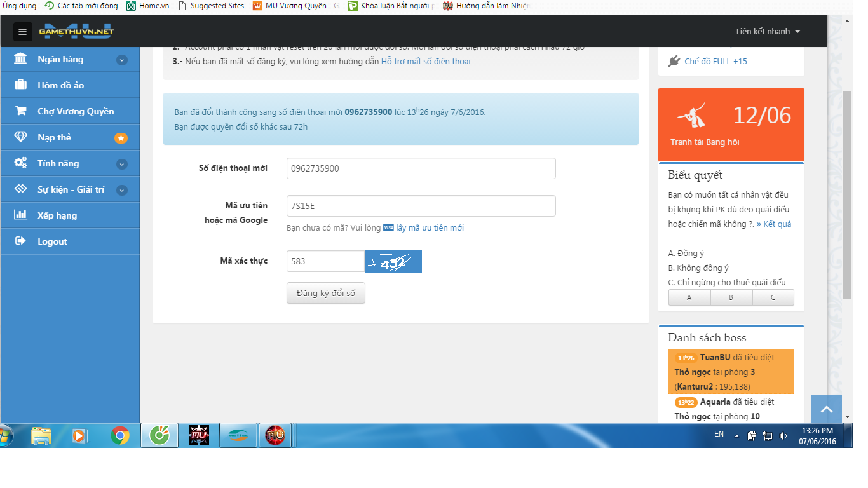This screenshot has width=868, height=488.
Task: Click the Chợ Vương Quyền cart icon
Action: coord(20,111)
